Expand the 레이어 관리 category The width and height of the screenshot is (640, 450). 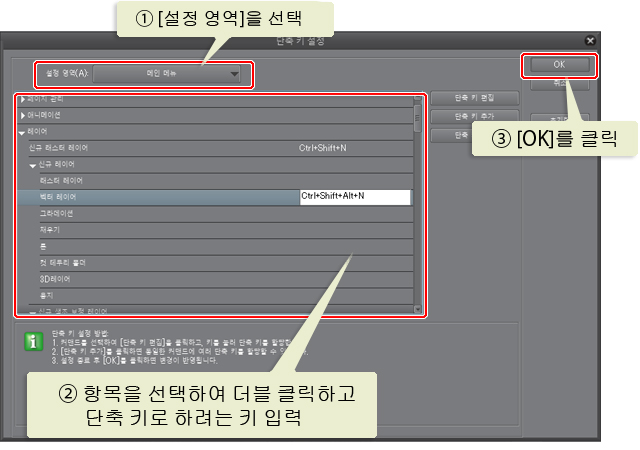pyautogui.click(x=23, y=99)
